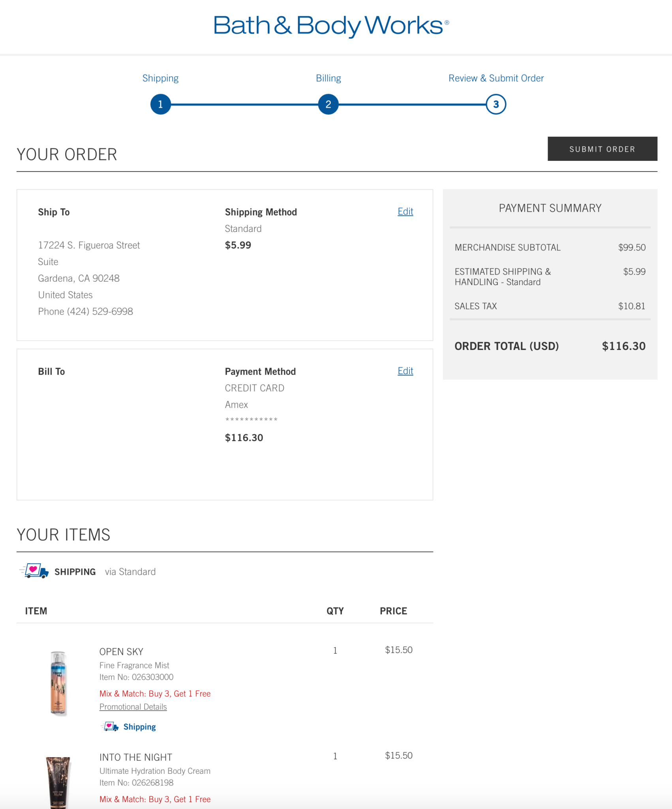Click the step 3 review circle
Screen dimensions: 672x809
[x=496, y=104]
